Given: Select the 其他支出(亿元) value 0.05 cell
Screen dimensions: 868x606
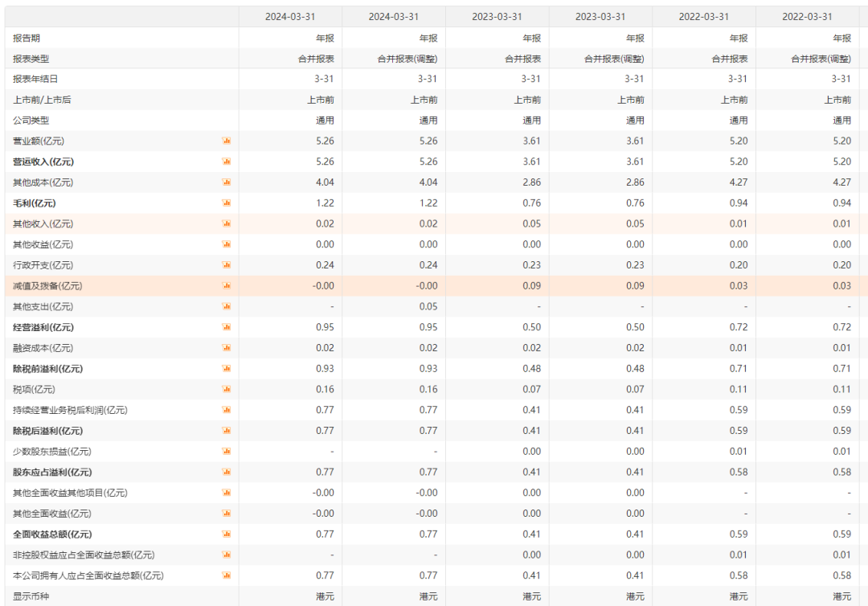Looking at the screenshot, I should point(428,307).
